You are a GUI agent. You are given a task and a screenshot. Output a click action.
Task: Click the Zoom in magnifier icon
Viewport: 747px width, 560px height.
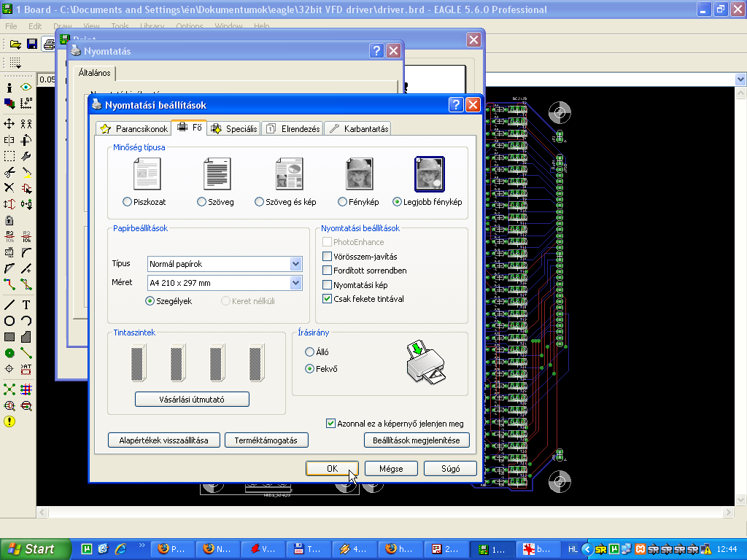pos(9,405)
